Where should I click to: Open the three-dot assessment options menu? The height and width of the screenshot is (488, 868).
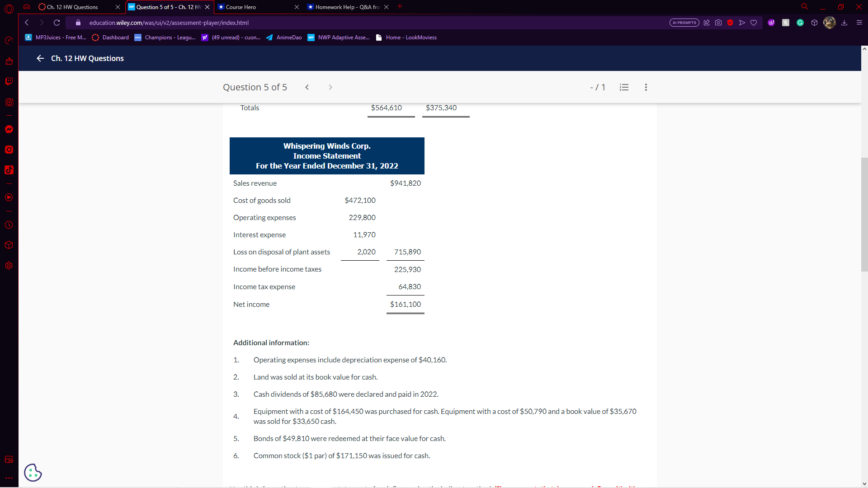coord(646,87)
